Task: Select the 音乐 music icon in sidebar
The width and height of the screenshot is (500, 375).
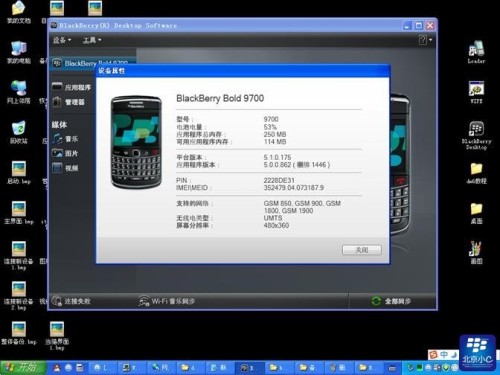Action: [x=57, y=139]
